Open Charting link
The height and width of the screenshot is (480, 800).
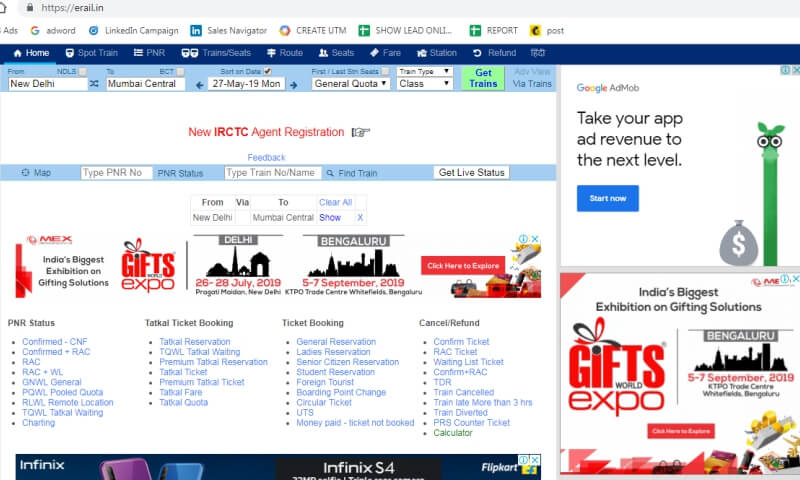[x=38, y=423]
